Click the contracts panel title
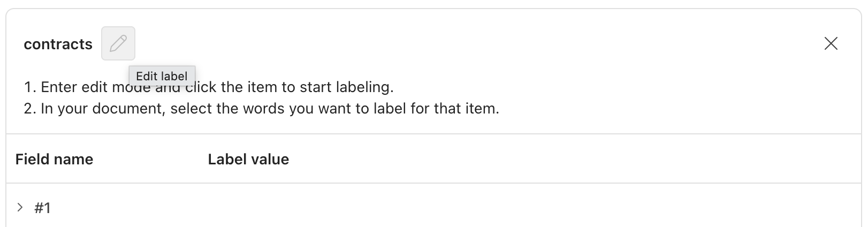 click(x=58, y=44)
